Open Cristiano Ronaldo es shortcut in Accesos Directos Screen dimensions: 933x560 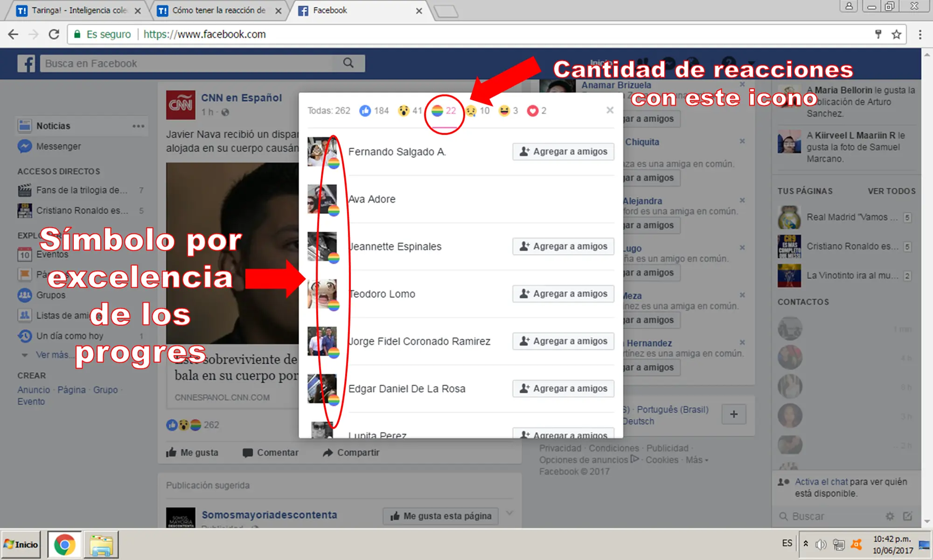(82, 211)
